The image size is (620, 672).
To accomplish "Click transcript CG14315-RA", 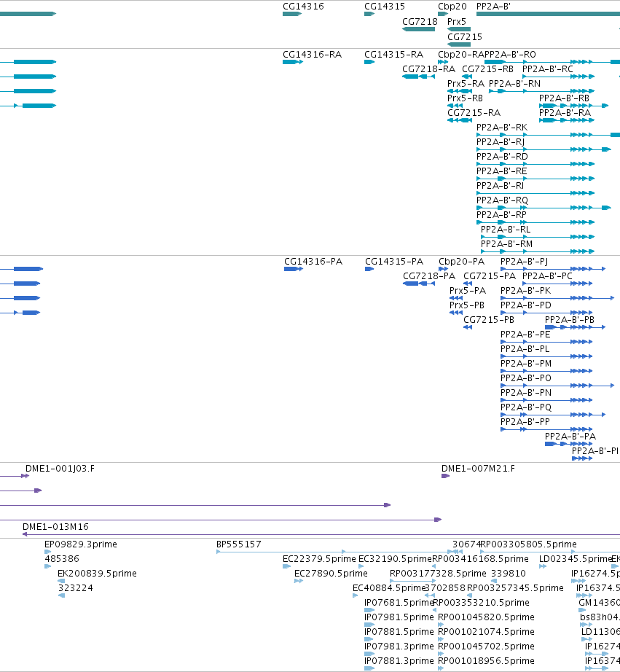I will (393, 55).
